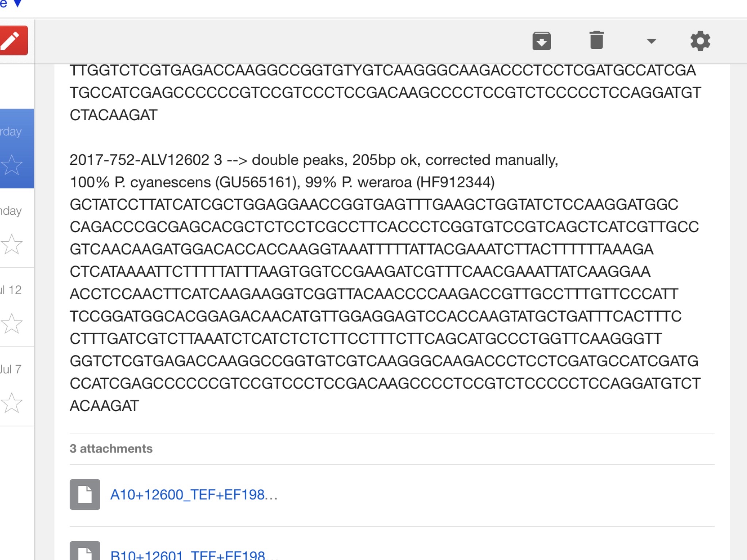
Task: Star the selected highlighted conversation
Action: pos(12,165)
